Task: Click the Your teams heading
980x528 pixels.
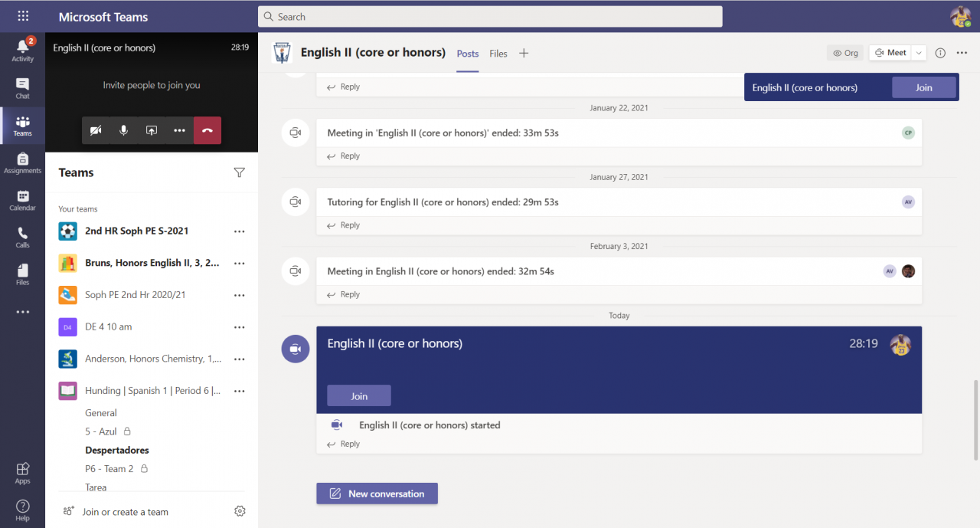Action: coord(78,209)
